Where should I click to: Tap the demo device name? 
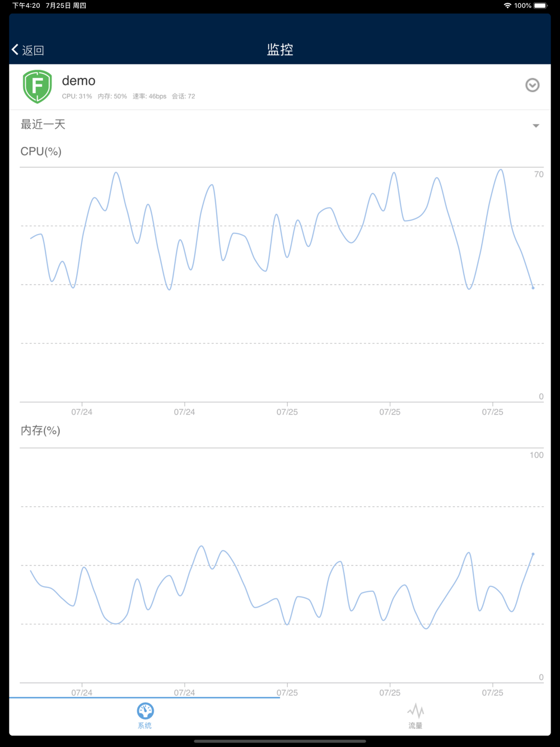(x=78, y=81)
